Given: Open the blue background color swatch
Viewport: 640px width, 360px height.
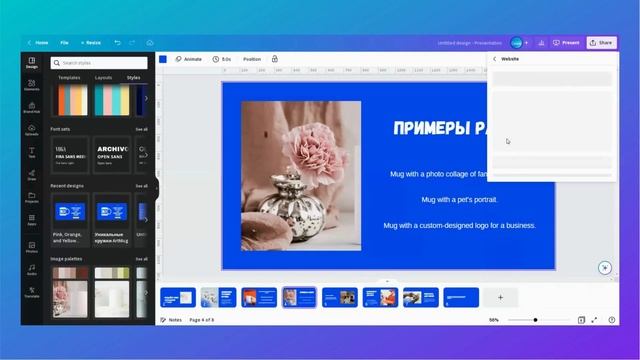Looking at the screenshot, I should click(x=163, y=59).
